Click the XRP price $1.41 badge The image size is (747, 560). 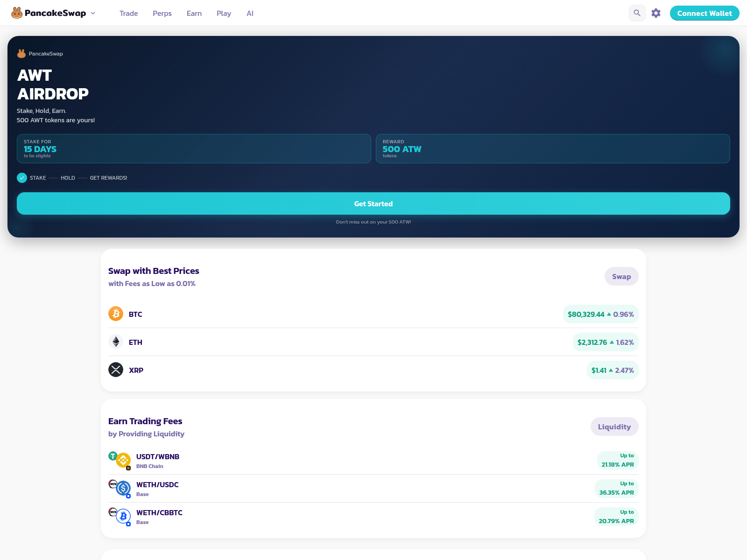coord(613,370)
